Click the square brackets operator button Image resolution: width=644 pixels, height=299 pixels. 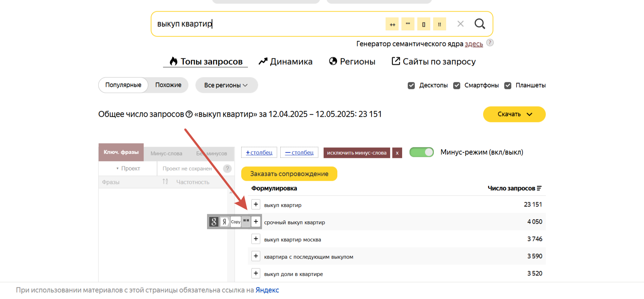424,24
